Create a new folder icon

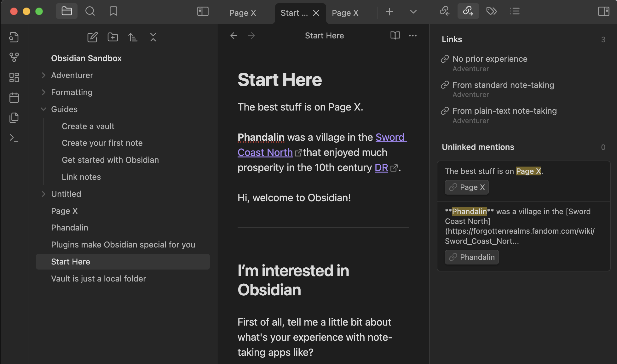tap(112, 37)
